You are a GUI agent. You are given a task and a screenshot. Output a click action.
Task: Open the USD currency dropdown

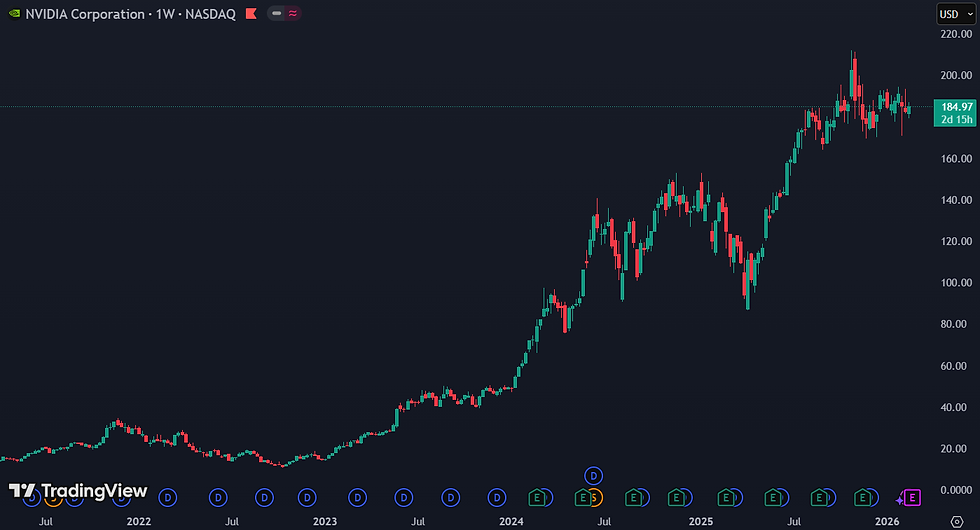[x=956, y=14]
